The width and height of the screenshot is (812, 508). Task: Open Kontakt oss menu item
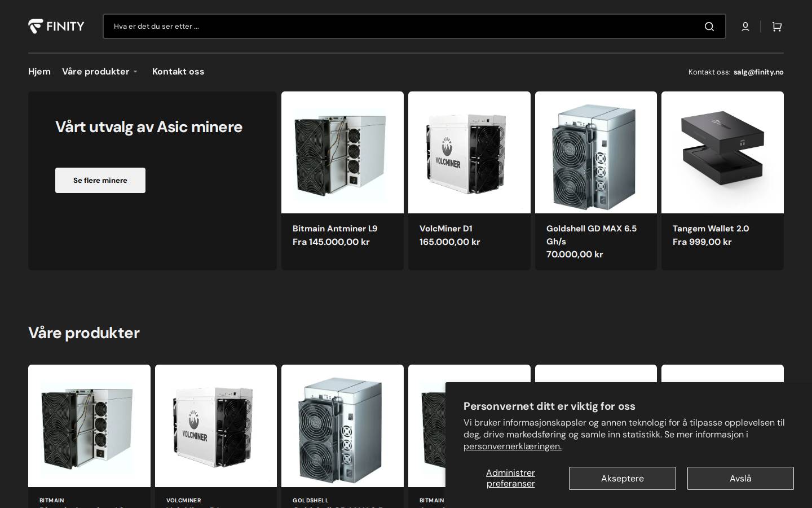pyautogui.click(x=178, y=72)
